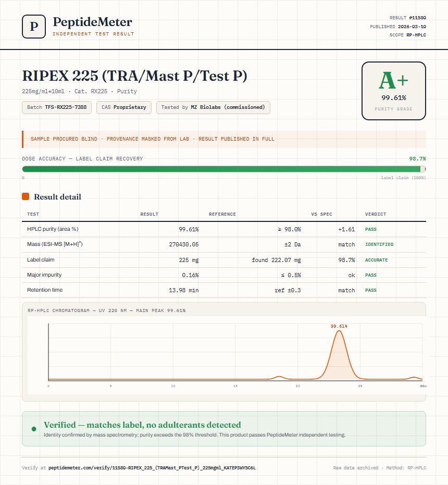The width and height of the screenshot is (448, 485).
Task: Open the peptidemeter.com verify link
Action: 152,468
